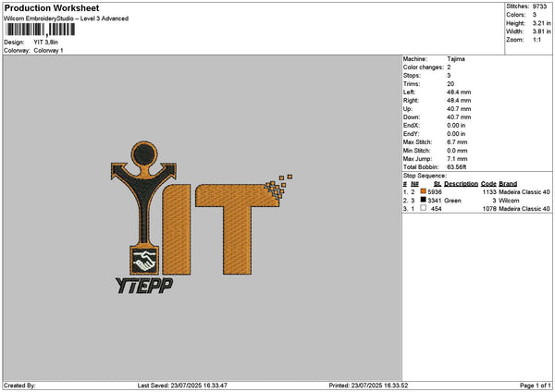Click the large orange letter T

coord(238,229)
